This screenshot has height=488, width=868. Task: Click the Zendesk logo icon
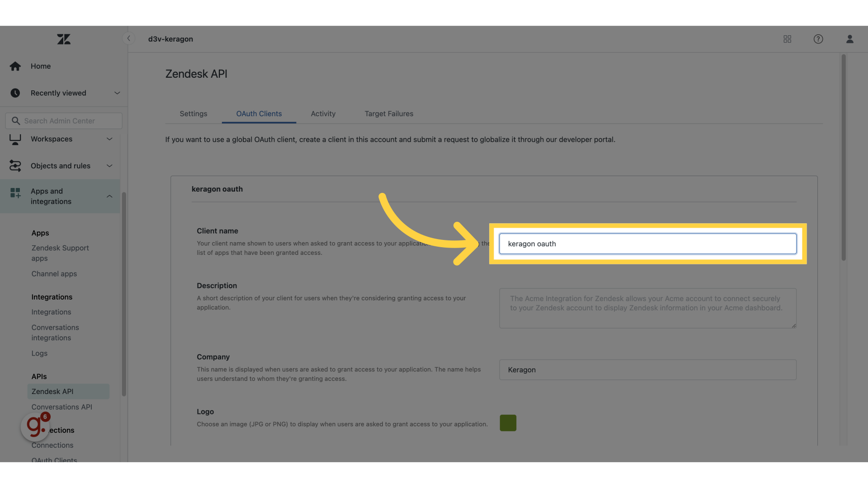(x=64, y=39)
